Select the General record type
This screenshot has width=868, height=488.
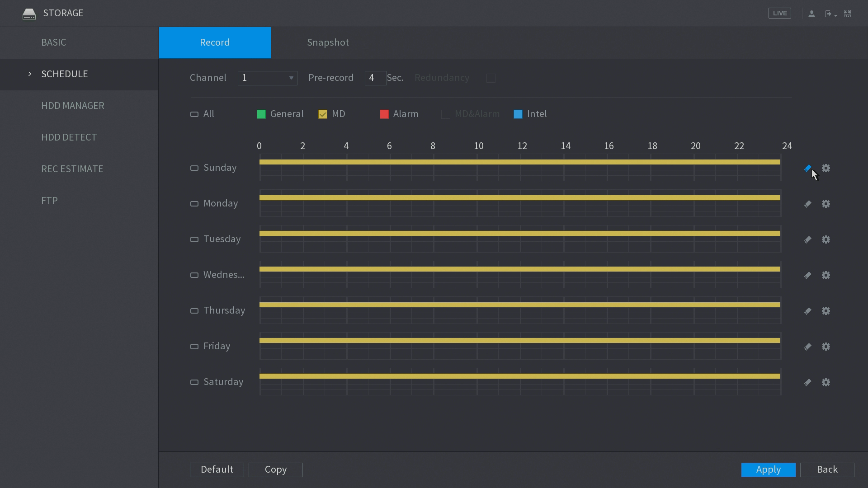click(261, 114)
